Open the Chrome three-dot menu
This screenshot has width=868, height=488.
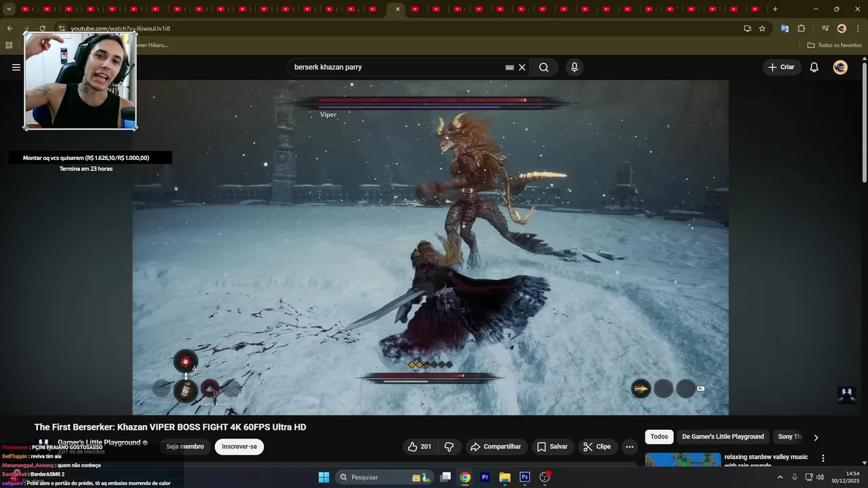tap(858, 28)
